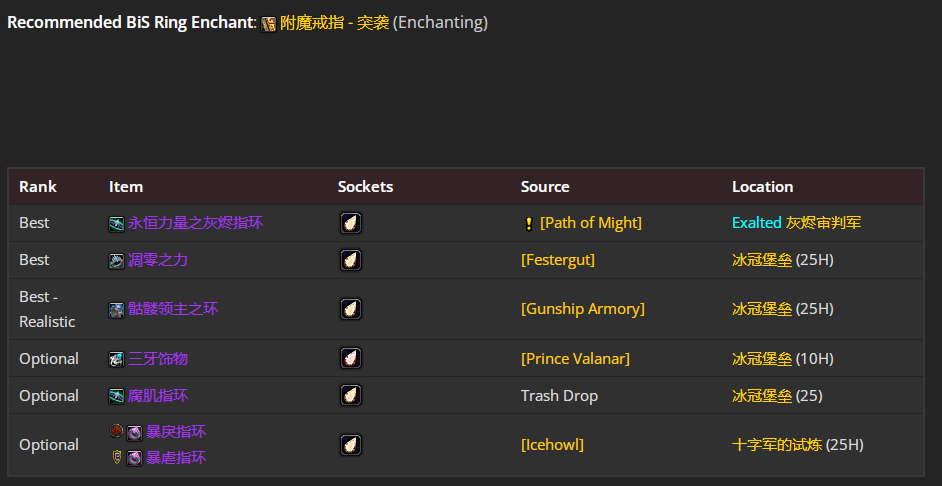Screen dimensions: 942x486
Task: Click the ring icon next to 三牙饰物
Action: (117, 359)
